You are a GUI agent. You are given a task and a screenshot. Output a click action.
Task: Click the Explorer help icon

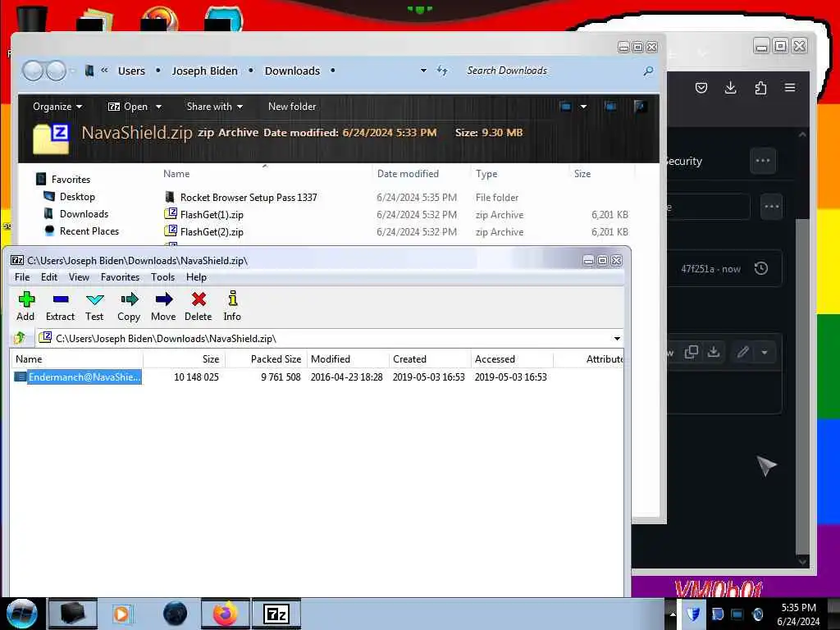640,106
